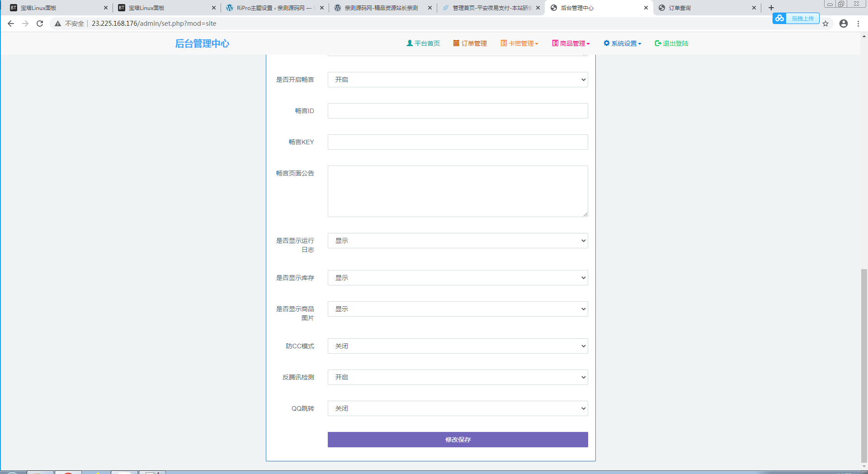Open 订单管理 in navigation bar
Image resolution: width=868 pixels, height=474 pixels.
point(470,43)
